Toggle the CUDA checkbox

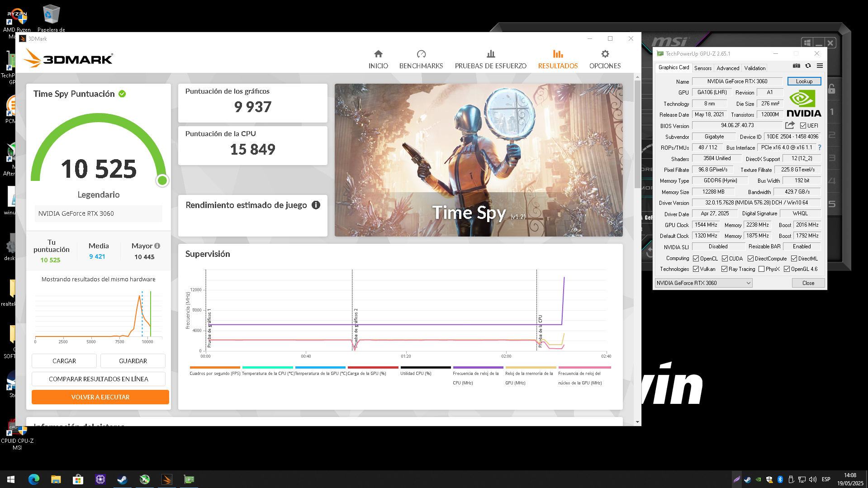pos(725,259)
